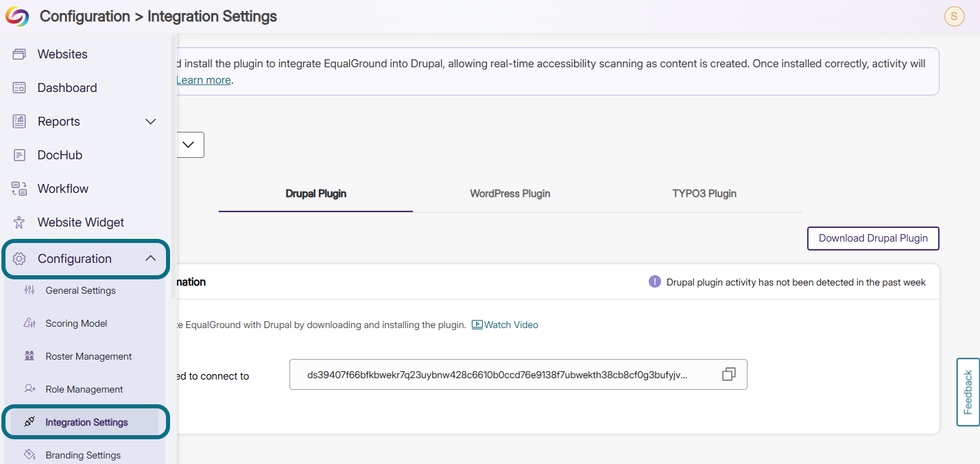Click the Website Widget accessibility icon
This screenshot has height=464, width=980.
19,222
